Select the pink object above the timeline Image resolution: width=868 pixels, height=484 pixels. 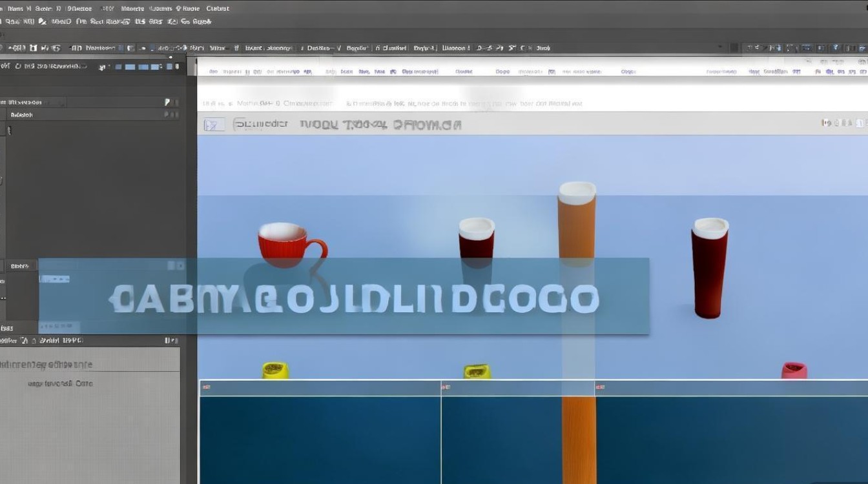click(794, 370)
